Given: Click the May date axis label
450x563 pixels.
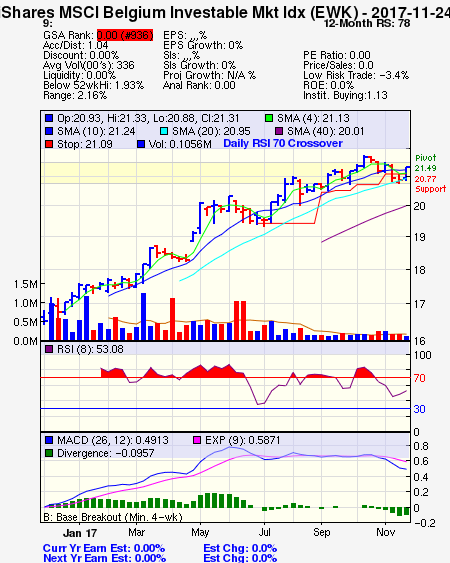Looking at the screenshot, I should 200,532.
